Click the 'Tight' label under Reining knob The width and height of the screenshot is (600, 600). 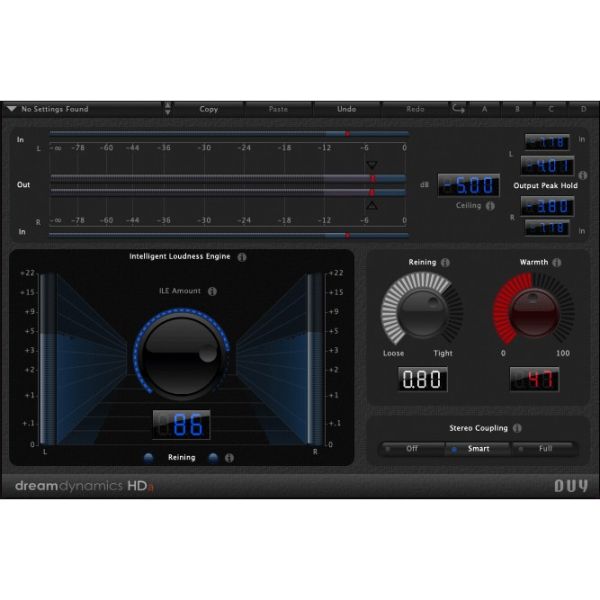tap(443, 353)
